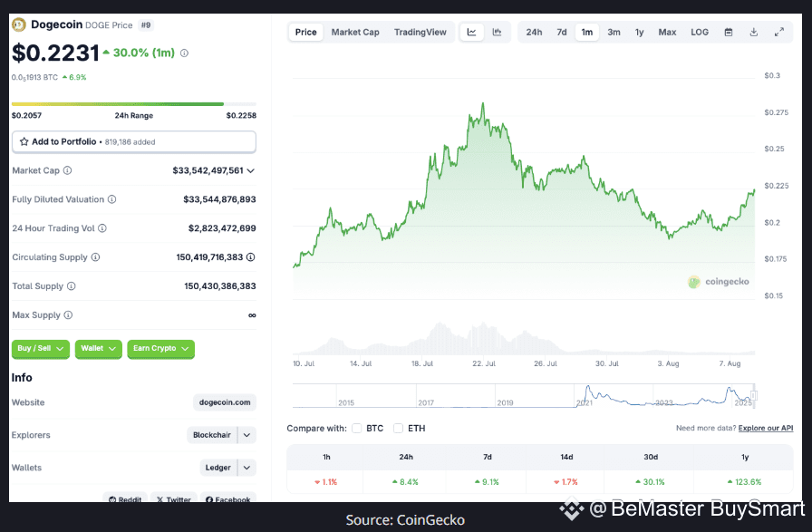812x532 pixels.
Task: Click info icon beside 150,419,716,383 value
Action: point(251,257)
